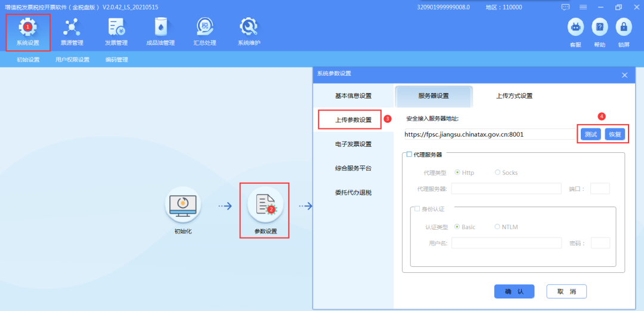The width and height of the screenshot is (644, 311).
Task: Click 恢复 button to restore address
Action: point(615,134)
